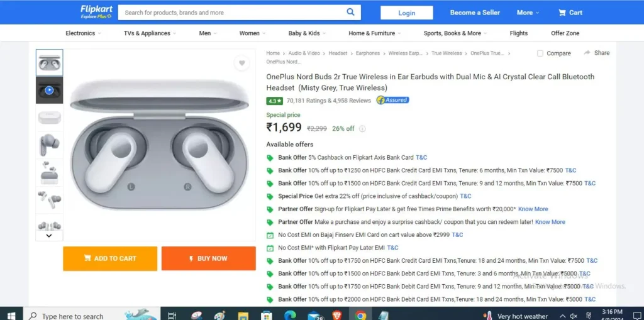The height and width of the screenshot is (320, 644).
Task: Click the search magnifier icon
Action: point(350,12)
